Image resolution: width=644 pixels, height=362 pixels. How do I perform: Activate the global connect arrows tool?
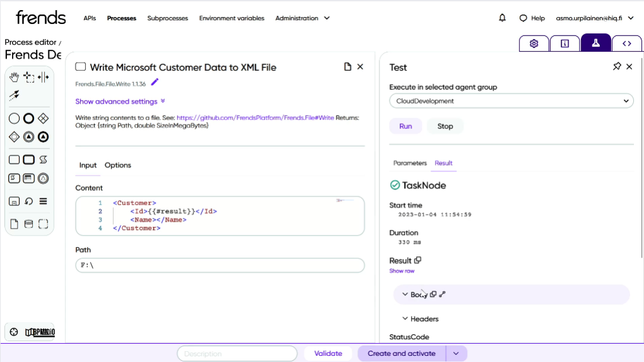pos(14,95)
